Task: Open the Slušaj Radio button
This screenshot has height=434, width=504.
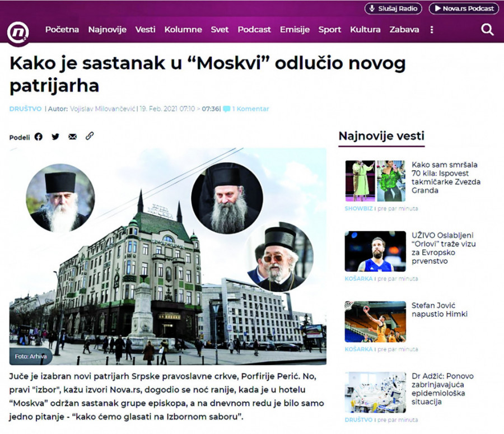Action: coord(394,8)
